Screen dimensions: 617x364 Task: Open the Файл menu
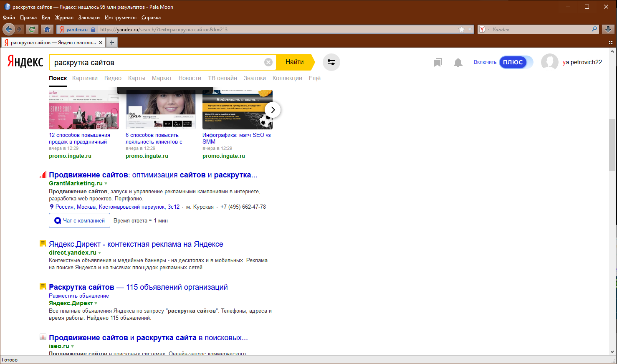pyautogui.click(x=9, y=18)
